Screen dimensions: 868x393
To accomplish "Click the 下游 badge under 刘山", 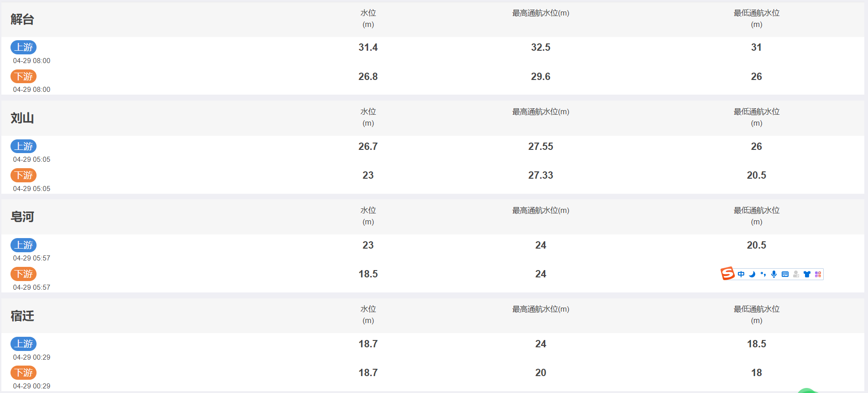I will (x=23, y=175).
